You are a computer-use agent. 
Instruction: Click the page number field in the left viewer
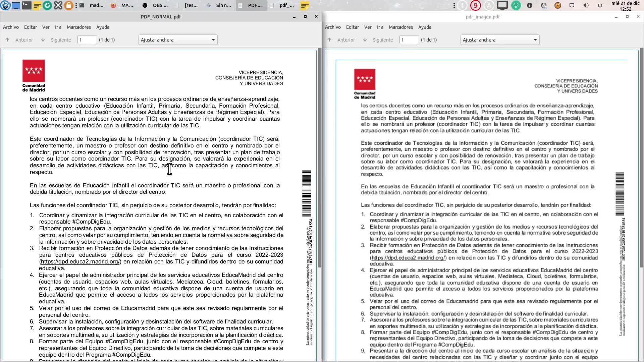(x=87, y=40)
